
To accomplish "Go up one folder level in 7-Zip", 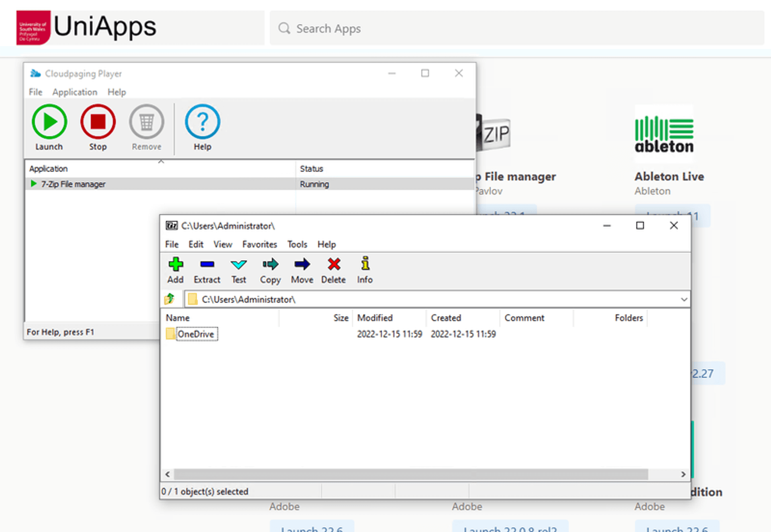I will click(169, 299).
